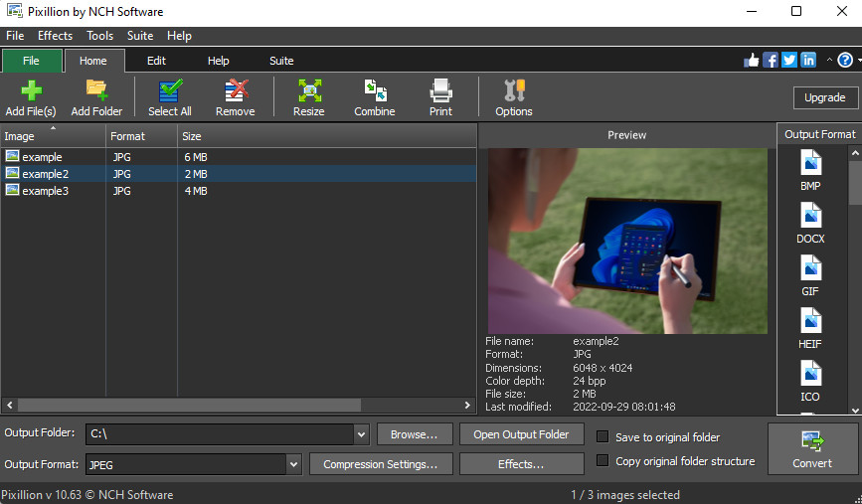862x504 pixels.
Task: Click the Upgrade button
Action: click(825, 97)
